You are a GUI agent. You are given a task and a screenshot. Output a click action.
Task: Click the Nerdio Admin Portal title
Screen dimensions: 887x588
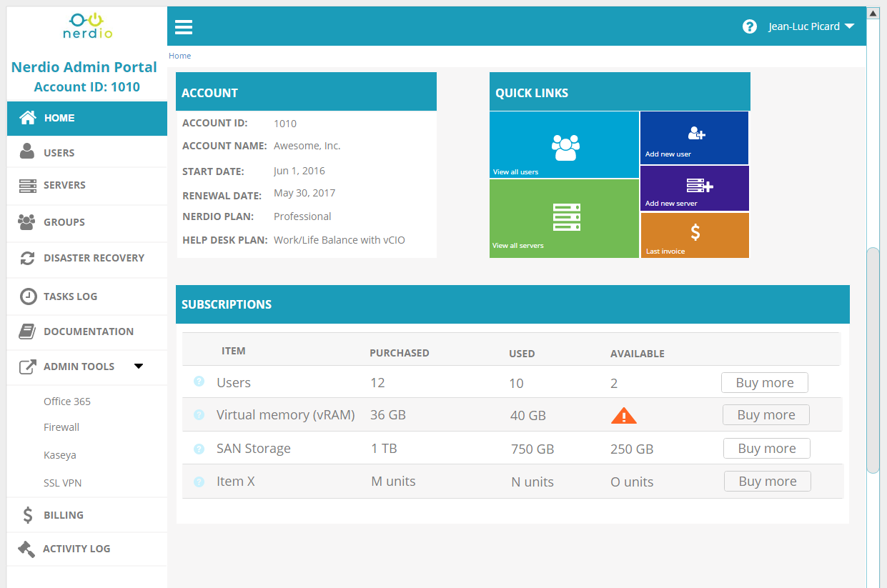click(x=84, y=67)
